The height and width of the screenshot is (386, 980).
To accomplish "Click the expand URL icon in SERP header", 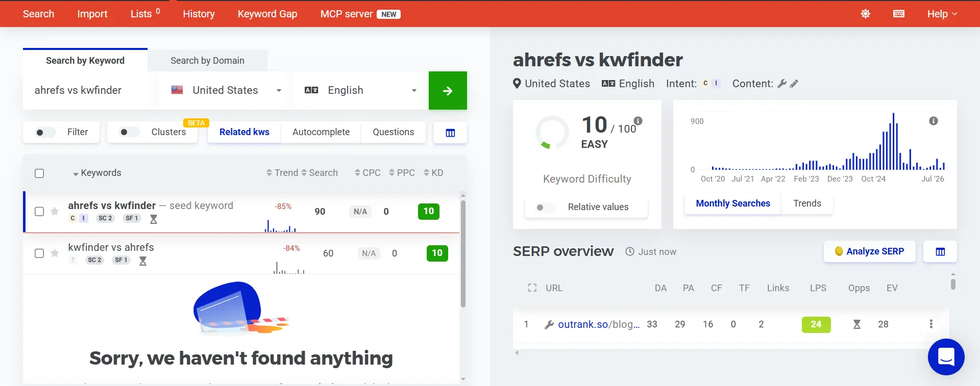I will coord(532,288).
